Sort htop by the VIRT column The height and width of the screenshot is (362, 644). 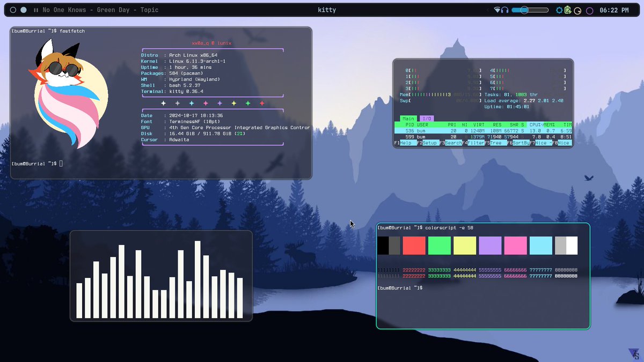(x=478, y=124)
